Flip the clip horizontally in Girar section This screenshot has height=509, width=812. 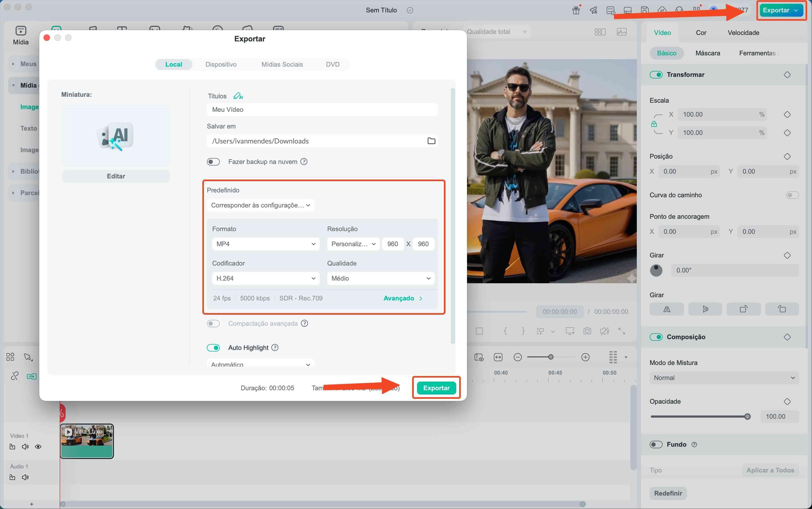coord(666,309)
